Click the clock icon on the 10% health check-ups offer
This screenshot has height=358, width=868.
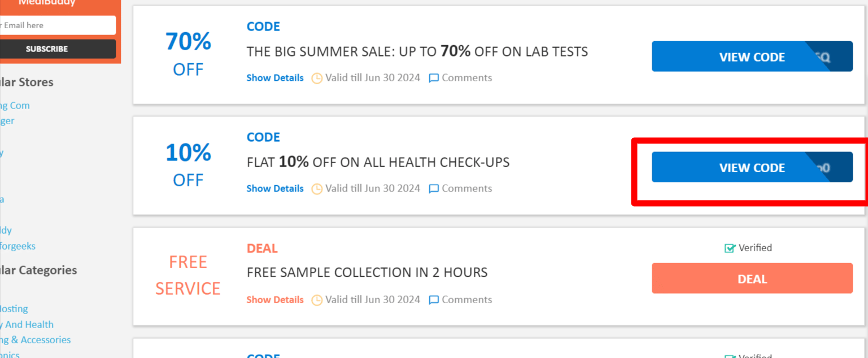(317, 189)
